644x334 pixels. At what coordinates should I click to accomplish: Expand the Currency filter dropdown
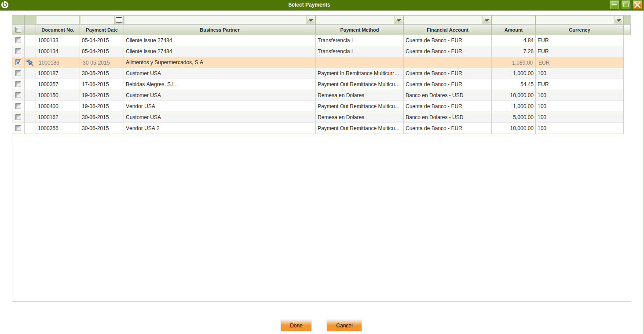(x=618, y=20)
